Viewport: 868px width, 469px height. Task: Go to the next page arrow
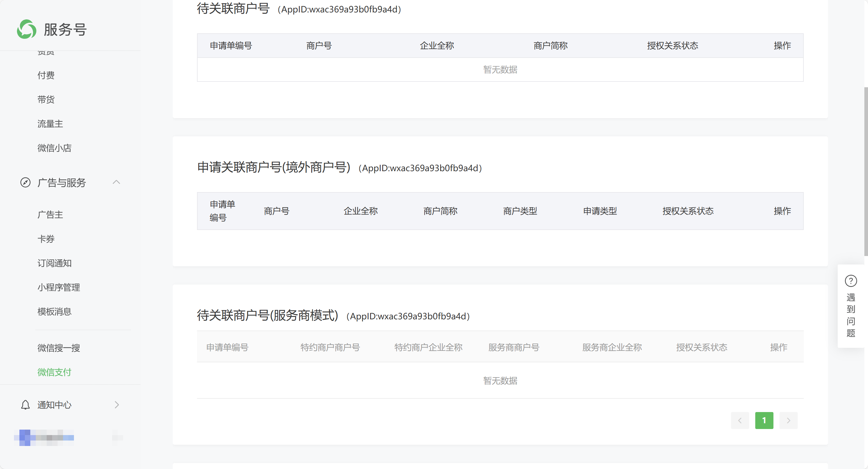tap(789, 421)
